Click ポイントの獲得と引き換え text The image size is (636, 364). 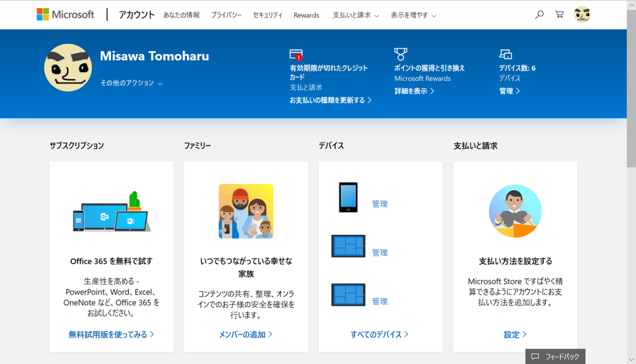(429, 68)
